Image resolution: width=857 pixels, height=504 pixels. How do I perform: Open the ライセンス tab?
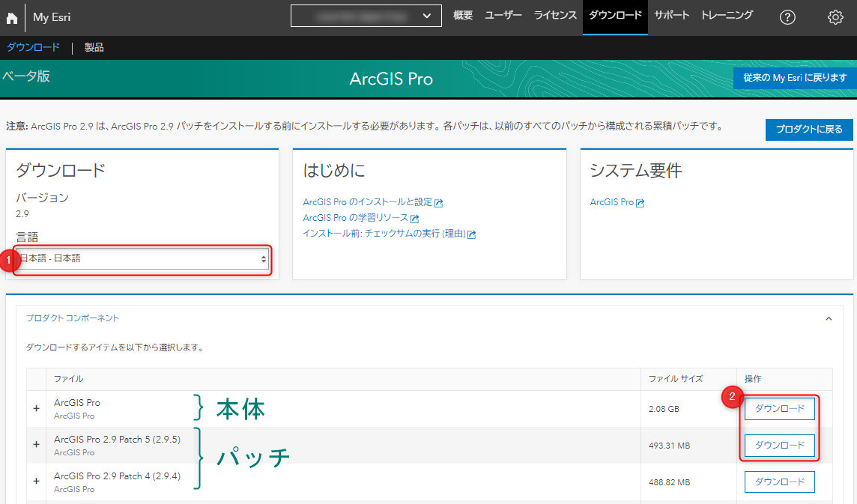click(555, 15)
